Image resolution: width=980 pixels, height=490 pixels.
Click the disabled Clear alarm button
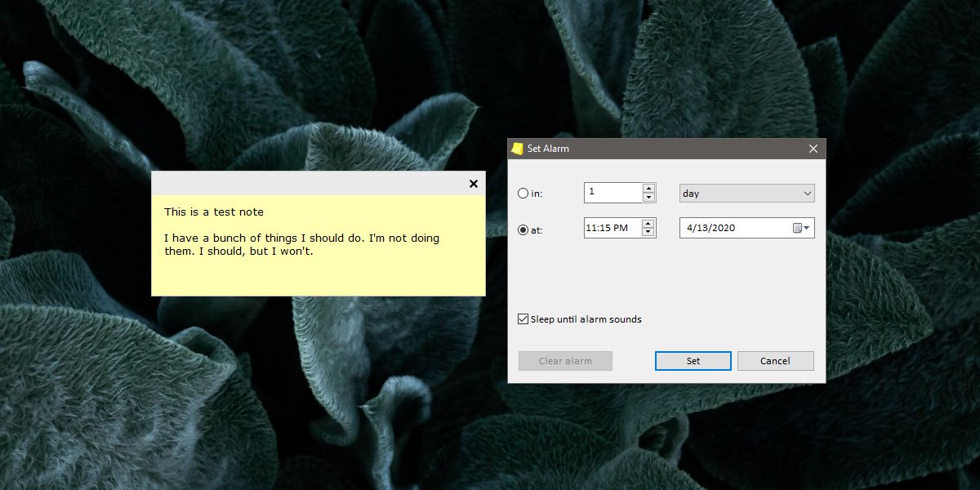565,361
